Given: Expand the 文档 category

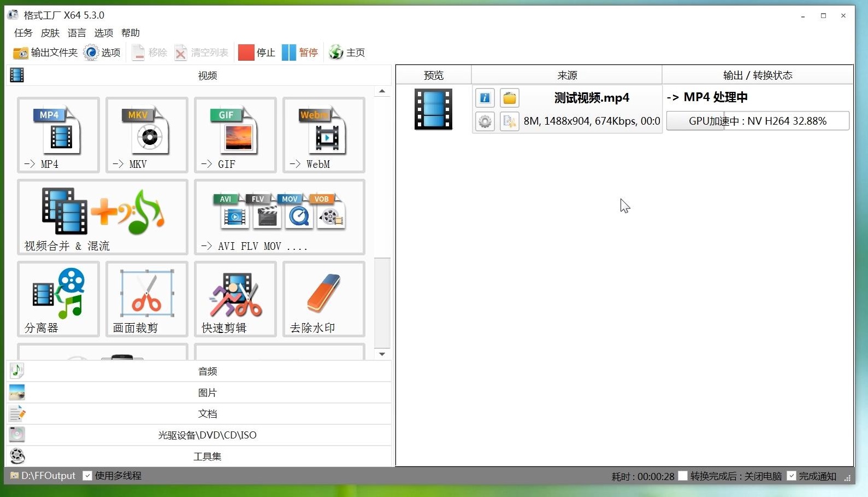Looking at the screenshot, I should [x=199, y=414].
